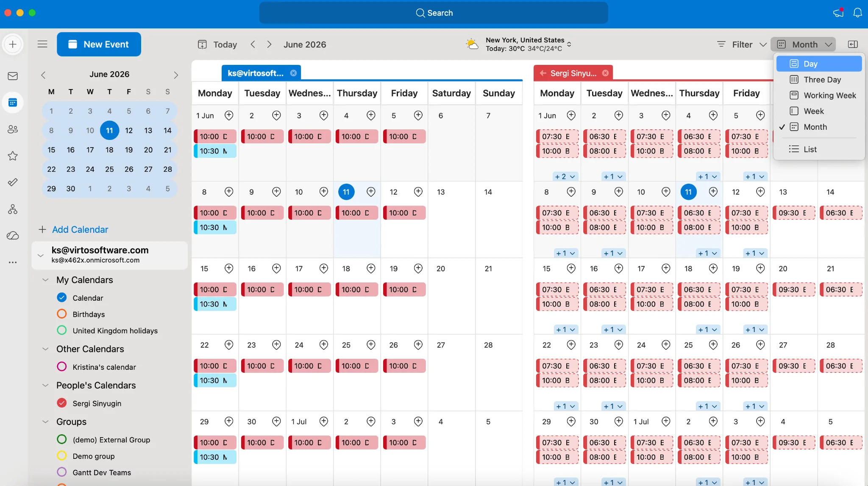Go to the previous month in the mini calendar
Screen dimensions: 868x486
(43, 75)
